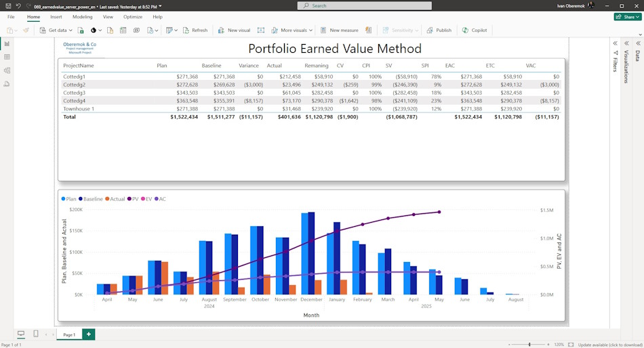The height and width of the screenshot is (348, 644).
Task: Click Update available download link
Action: (x=610, y=345)
